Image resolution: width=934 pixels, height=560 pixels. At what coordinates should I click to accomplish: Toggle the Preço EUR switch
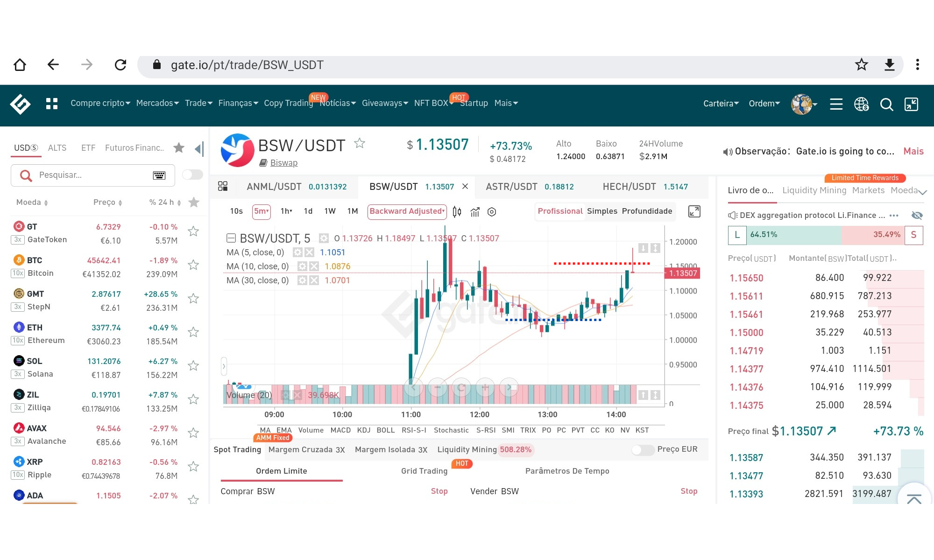click(x=643, y=450)
